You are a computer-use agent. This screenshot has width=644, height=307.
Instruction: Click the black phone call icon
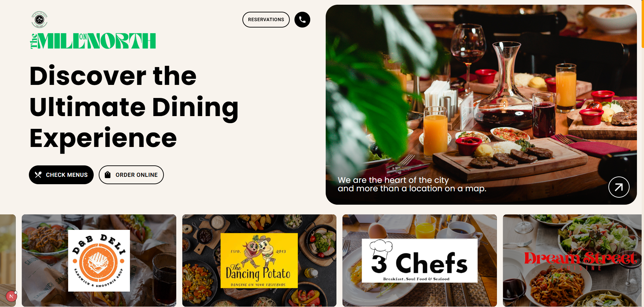pyautogui.click(x=302, y=19)
